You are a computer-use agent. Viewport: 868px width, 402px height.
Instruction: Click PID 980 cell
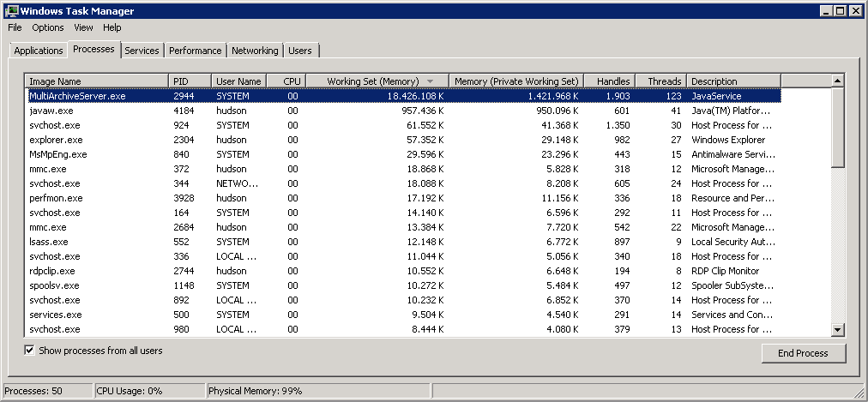click(x=181, y=329)
